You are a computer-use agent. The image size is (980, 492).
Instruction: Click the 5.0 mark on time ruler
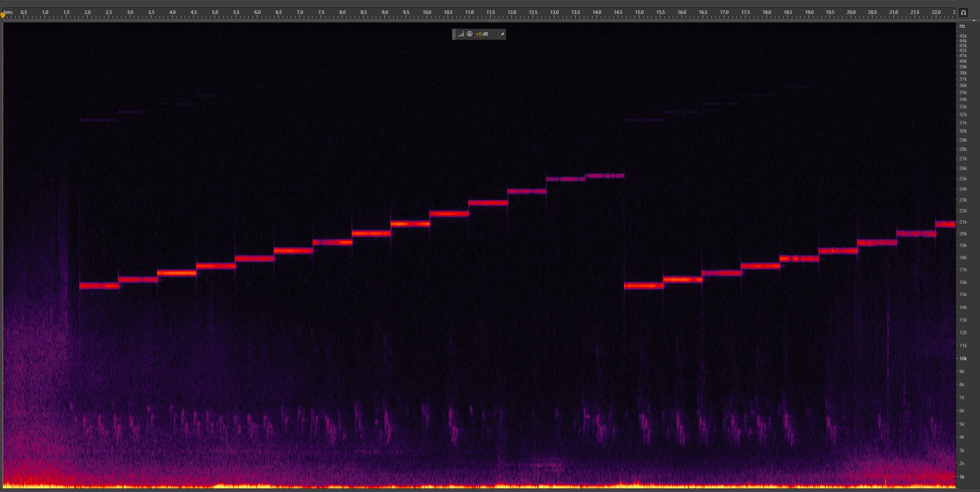click(x=215, y=12)
